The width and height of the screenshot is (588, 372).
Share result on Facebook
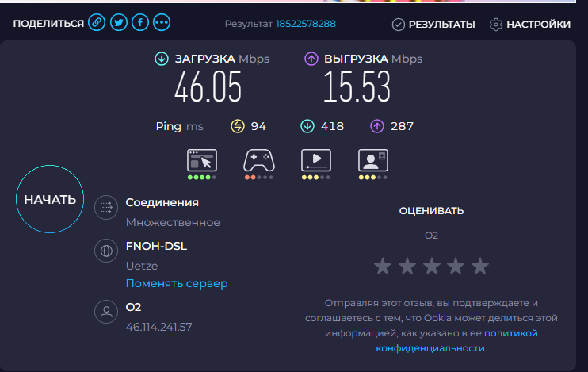[x=139, y=24]
